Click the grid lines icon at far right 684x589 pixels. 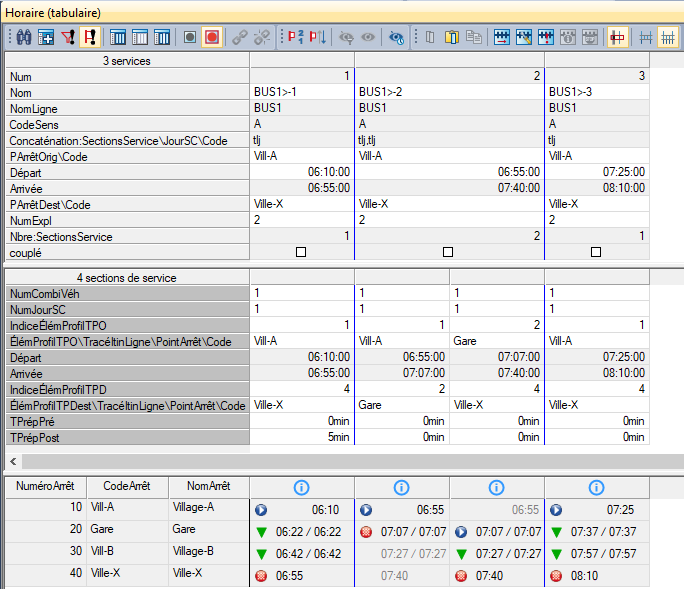point(669,37)
